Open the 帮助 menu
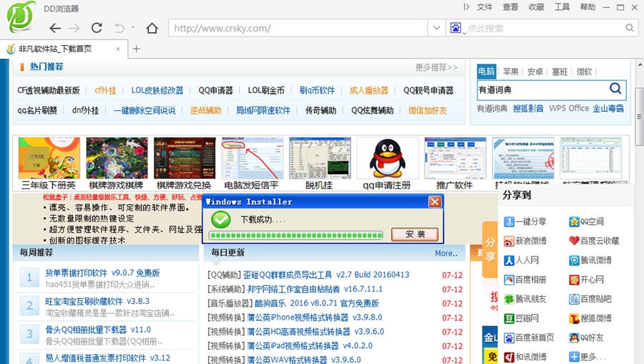Image resolution: width=644 pixels, height=364 pixels. coord(587,7)
